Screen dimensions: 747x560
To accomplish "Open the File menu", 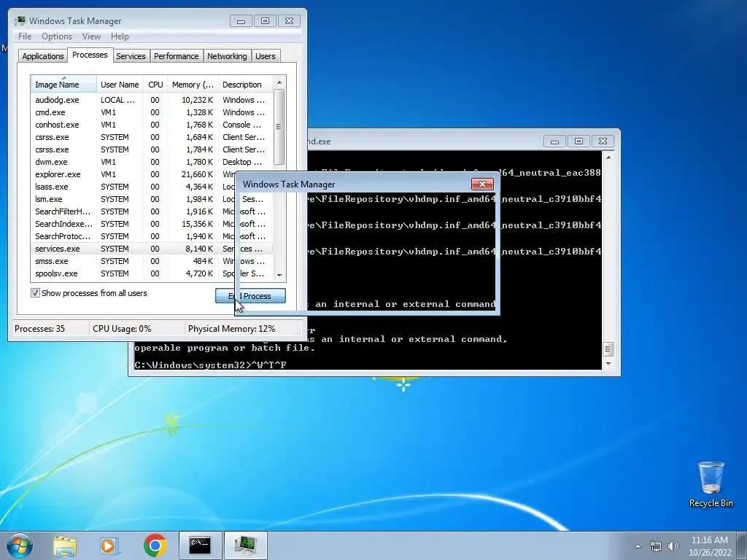I will click(25, 36).
